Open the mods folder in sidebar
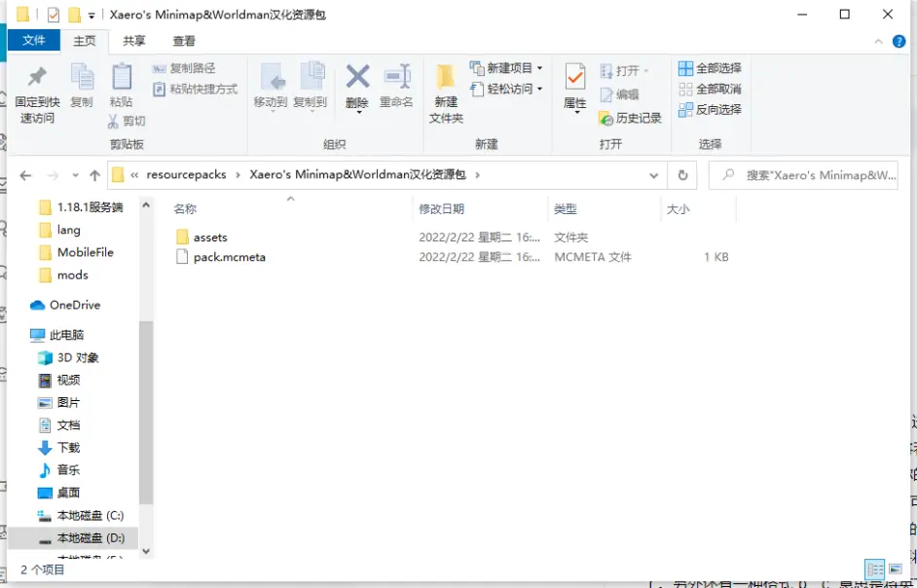Viewport: 917px width, 588px height. coord(63,275)
